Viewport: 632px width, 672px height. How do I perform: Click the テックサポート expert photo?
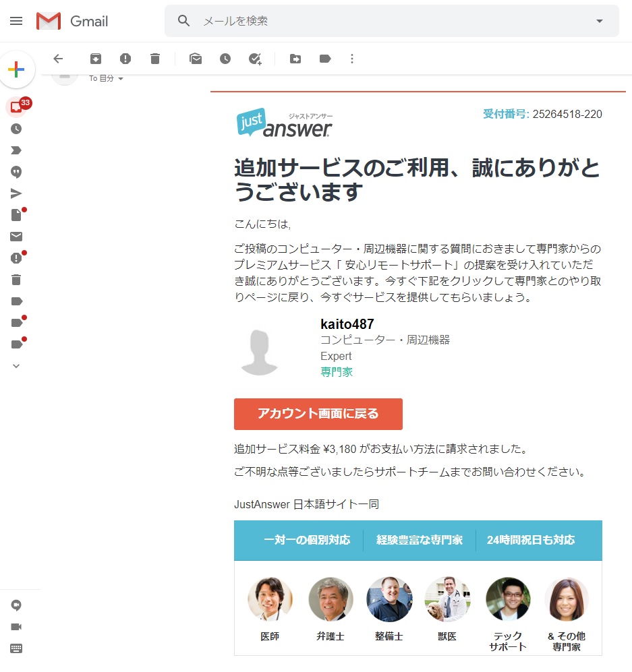coord(508,599)
